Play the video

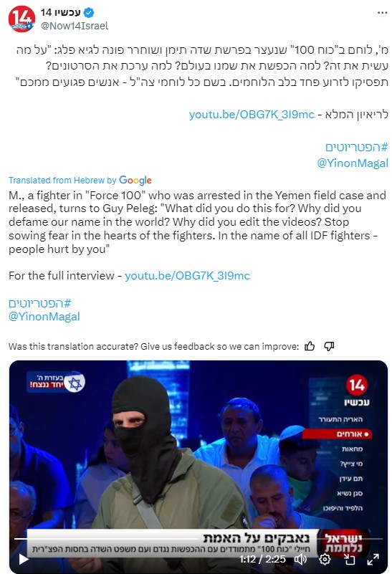pyautogui.click(x=24, y=559)
